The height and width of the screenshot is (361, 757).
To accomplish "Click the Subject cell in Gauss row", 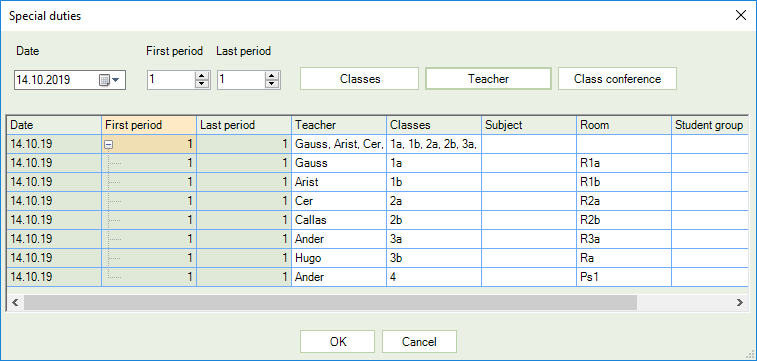I will click(529, 163).
